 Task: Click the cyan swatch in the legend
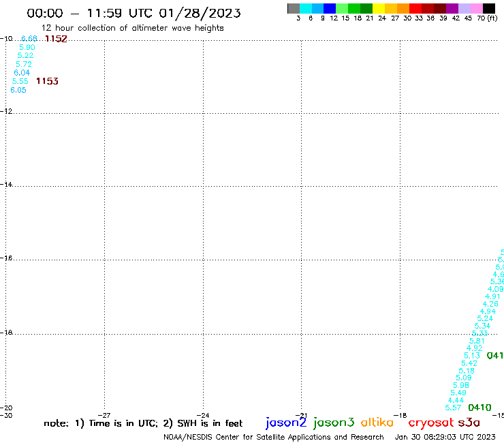coord(306,8)
